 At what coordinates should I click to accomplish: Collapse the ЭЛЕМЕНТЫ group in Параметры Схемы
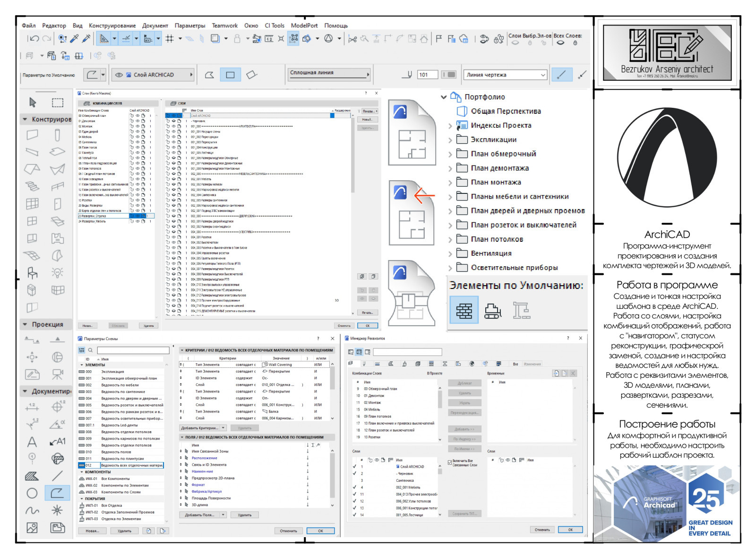point(82,365)
